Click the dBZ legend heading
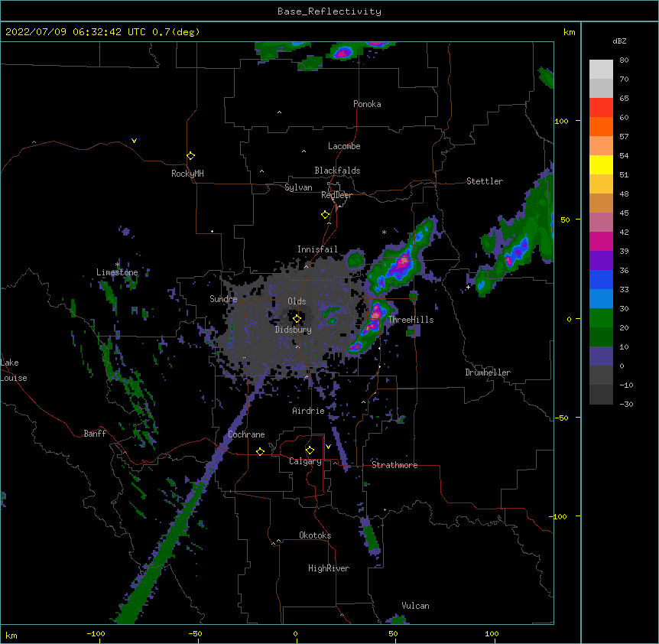 pyautogui.click(x=619, y=41)
